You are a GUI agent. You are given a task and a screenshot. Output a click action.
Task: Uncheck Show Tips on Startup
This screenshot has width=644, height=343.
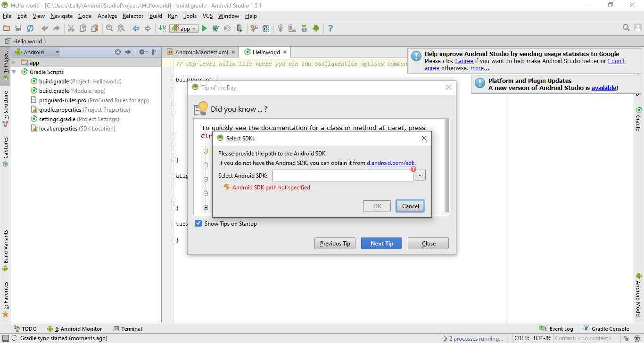click(x=198, y=223)
